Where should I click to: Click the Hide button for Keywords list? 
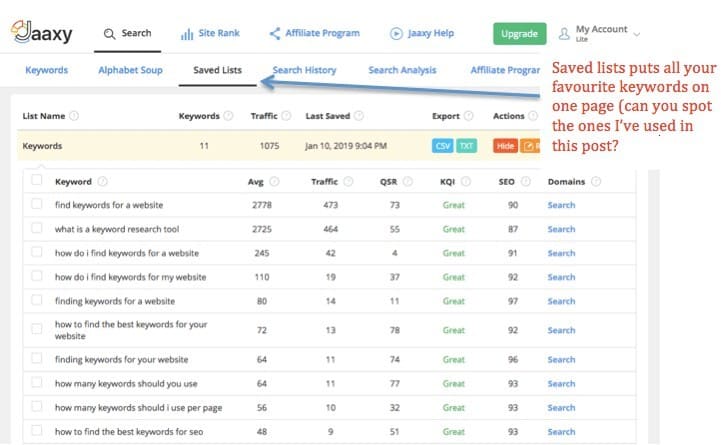(x=505, y=146)
